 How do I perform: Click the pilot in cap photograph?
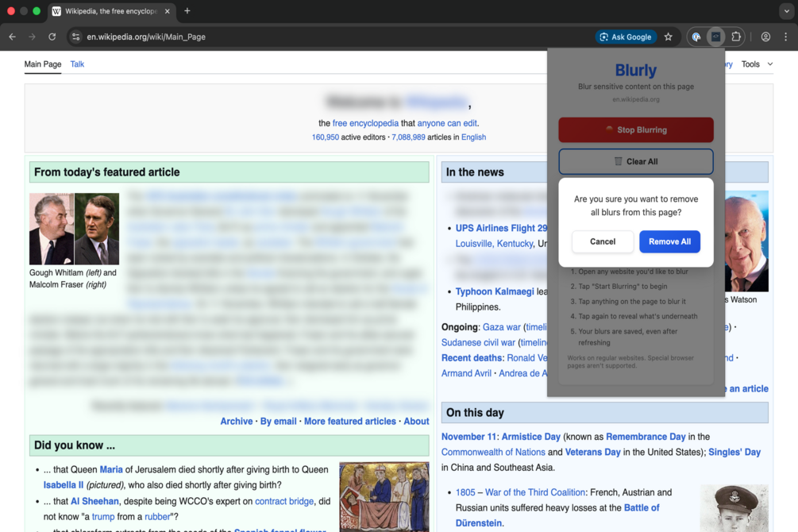(734, 508)
